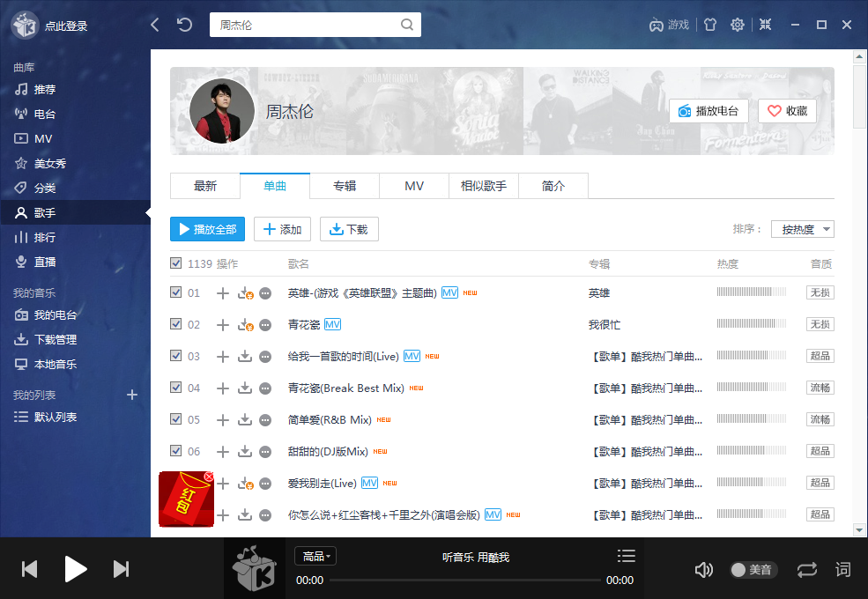Switch to the 最新 tab

click(204, 186)
